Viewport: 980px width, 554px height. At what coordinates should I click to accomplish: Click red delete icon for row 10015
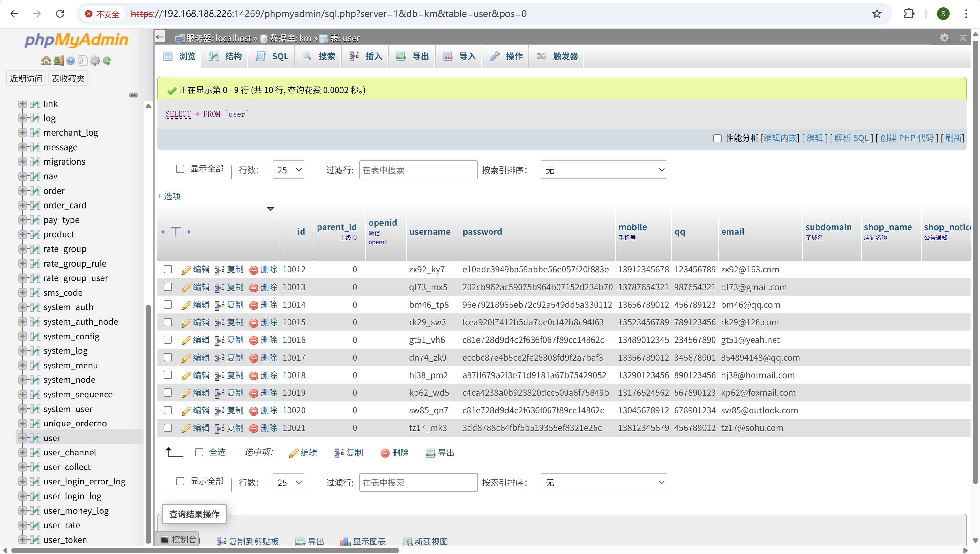tap(253, 323)
